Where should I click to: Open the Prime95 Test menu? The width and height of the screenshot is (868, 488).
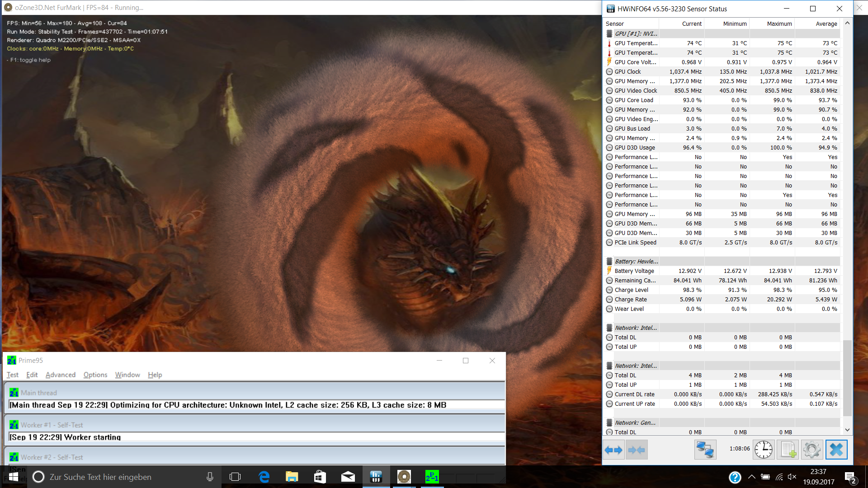coord(12,375)
